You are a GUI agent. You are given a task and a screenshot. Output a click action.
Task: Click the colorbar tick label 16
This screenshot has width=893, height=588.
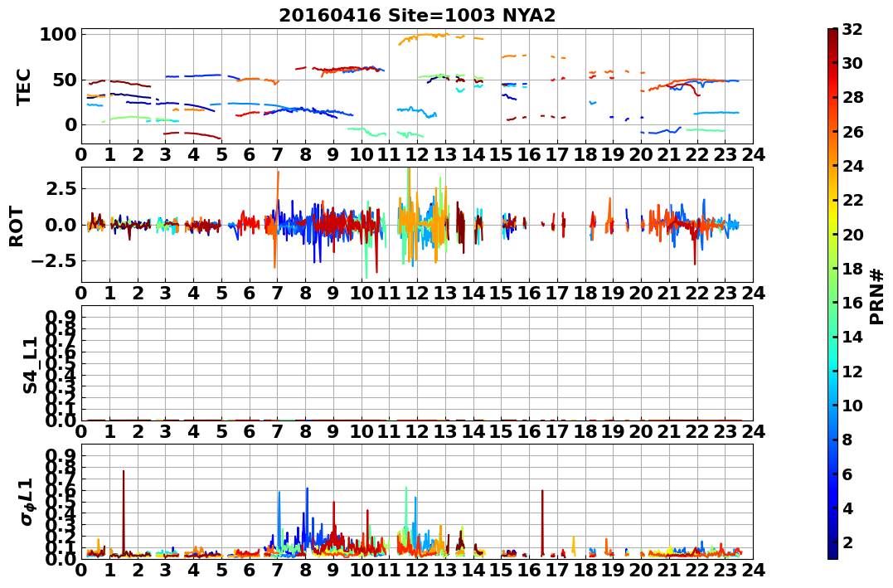(852, 303)
